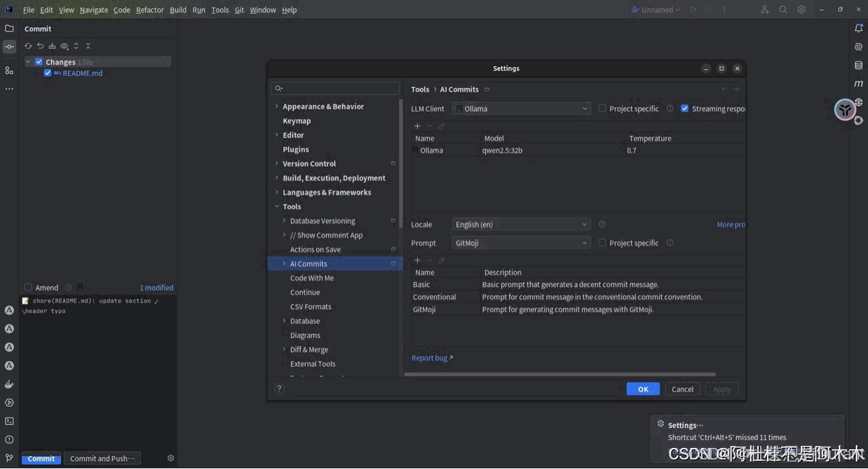Select Plugins in settings tree
This screenshot has height=469, width=868.
(x=296, y=149)
